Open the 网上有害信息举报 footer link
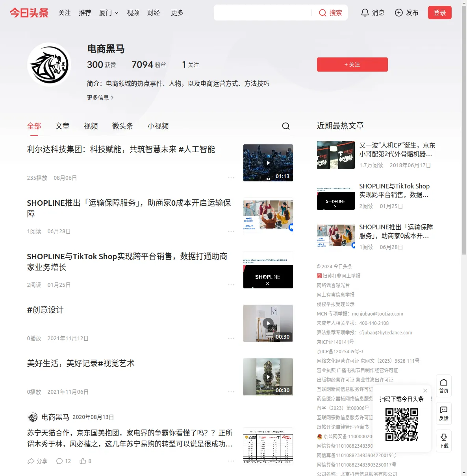Viewport: 467px width, 476px height. click(x=335, y=295)
